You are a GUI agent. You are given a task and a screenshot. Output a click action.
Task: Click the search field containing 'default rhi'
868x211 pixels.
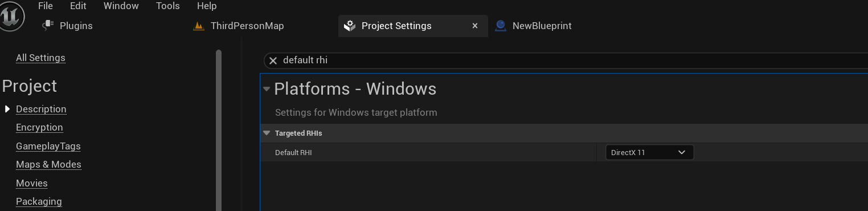(566, 60)
